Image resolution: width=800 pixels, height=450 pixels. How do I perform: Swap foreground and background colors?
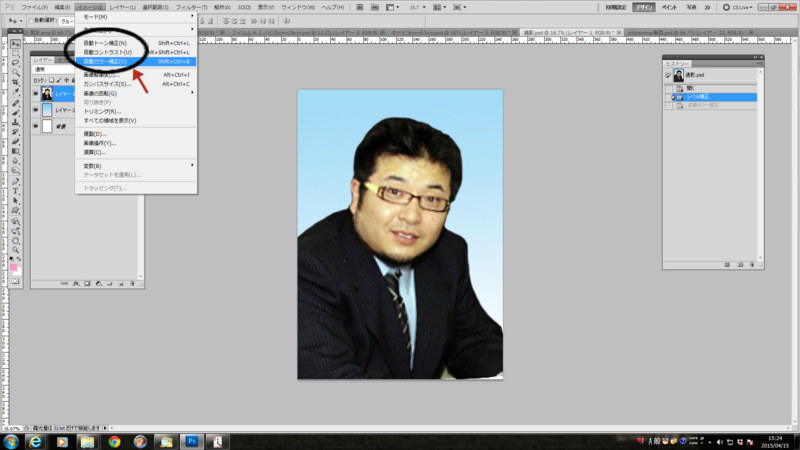pyautogui.click(x=19, y=259)
